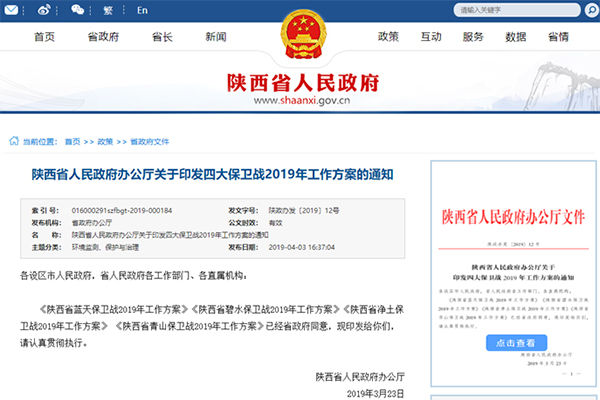600x400 pixels.
Task: Click the search magnifier icon
Action: pos(582,10)
